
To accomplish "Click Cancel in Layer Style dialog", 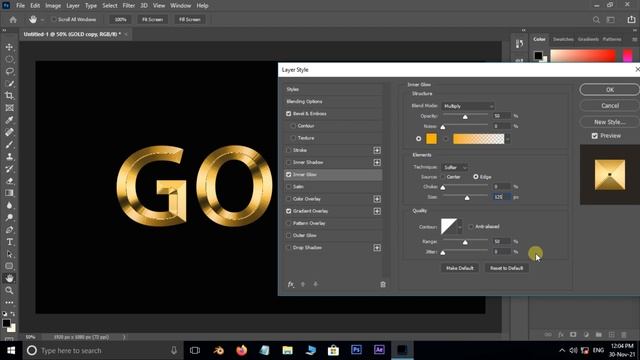I will coord(610,106).
